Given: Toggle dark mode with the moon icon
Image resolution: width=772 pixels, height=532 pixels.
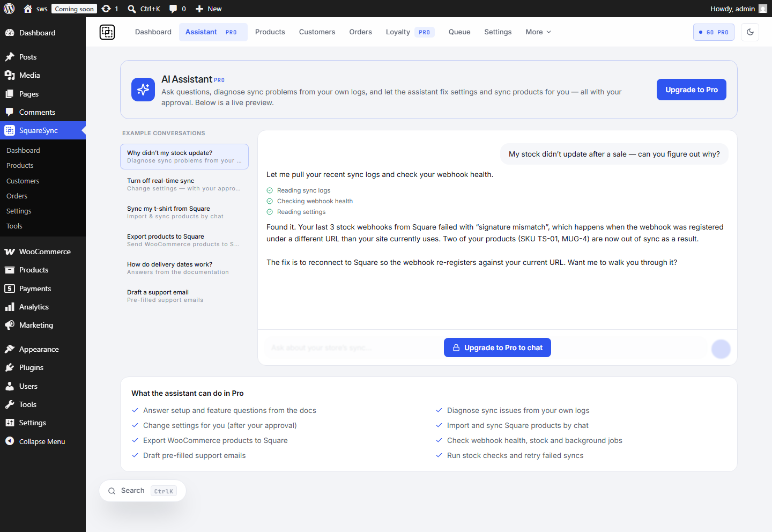Looking at the screenshot, I should (750, 32).
